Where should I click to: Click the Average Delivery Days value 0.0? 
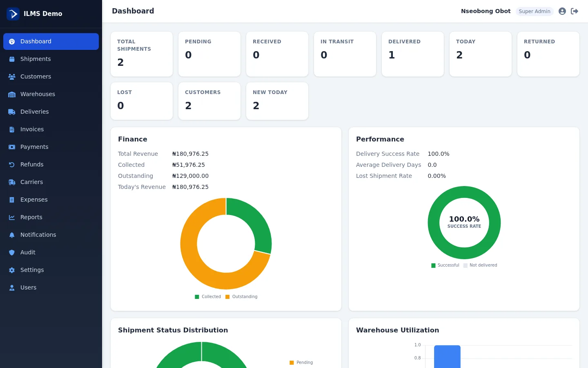click(432, 165)
